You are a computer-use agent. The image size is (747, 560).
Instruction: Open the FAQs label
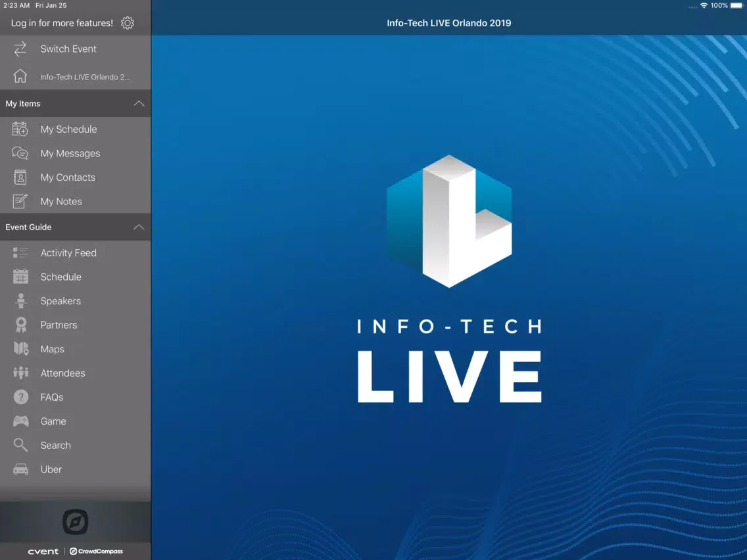tap(52, 397)
